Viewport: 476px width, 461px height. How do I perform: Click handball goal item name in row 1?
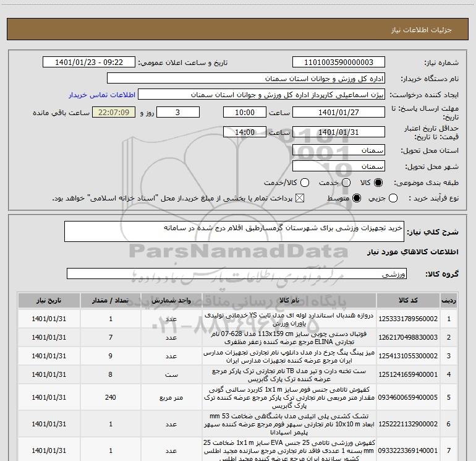(289, 319)
